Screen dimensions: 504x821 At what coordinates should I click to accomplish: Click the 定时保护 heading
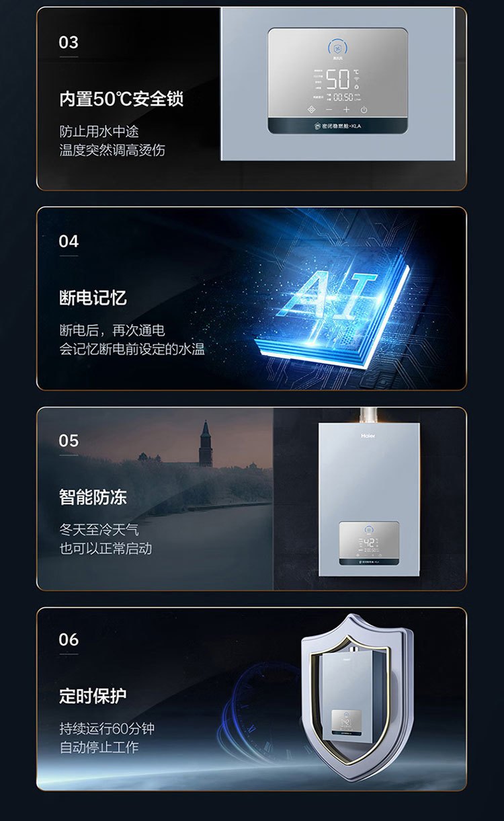(x=93, y=696)
